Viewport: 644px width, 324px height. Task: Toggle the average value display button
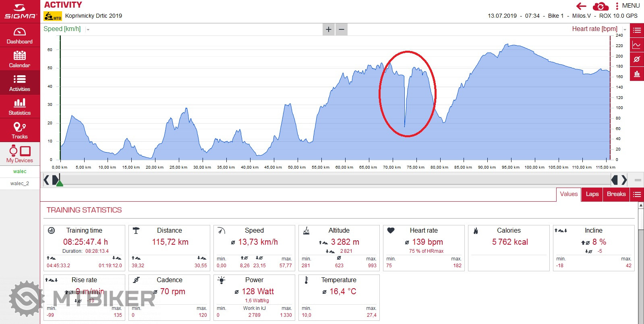coord(637,59)
